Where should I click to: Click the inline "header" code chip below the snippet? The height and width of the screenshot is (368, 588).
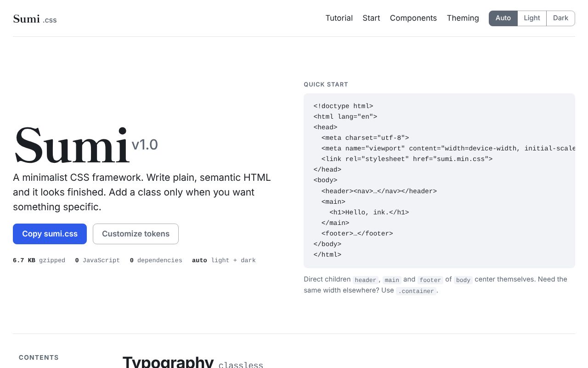[366, 280]
